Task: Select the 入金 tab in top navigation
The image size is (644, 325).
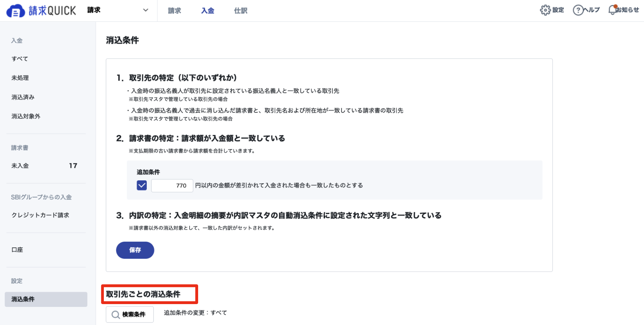Action: click(207, 10)
